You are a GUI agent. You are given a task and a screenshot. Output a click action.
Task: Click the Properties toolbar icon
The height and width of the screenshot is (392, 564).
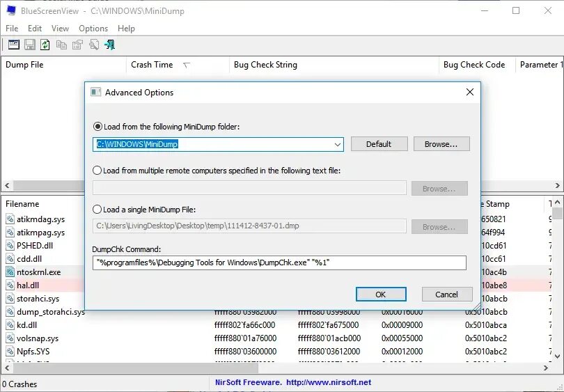point(77,45)
